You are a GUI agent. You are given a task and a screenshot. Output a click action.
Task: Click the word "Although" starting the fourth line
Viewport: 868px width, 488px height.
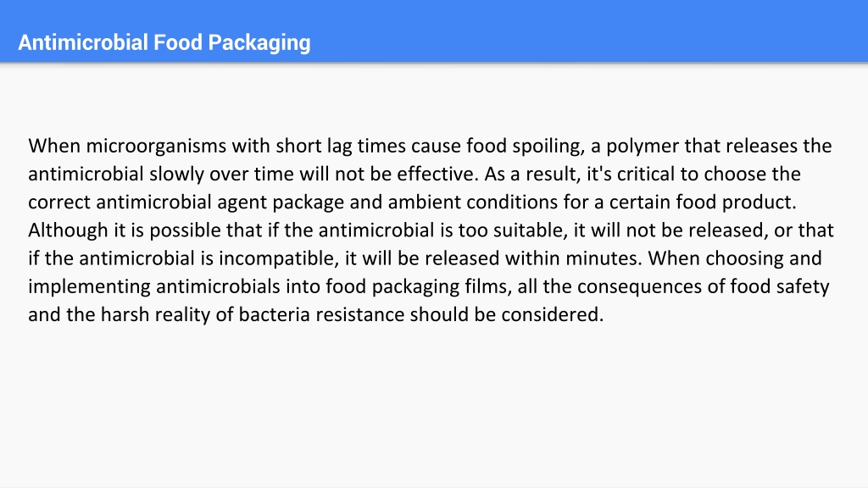[68, 230]
